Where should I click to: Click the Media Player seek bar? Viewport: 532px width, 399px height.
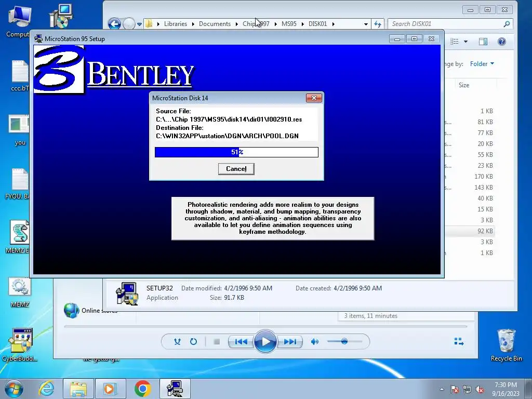(x=265, y=326)
